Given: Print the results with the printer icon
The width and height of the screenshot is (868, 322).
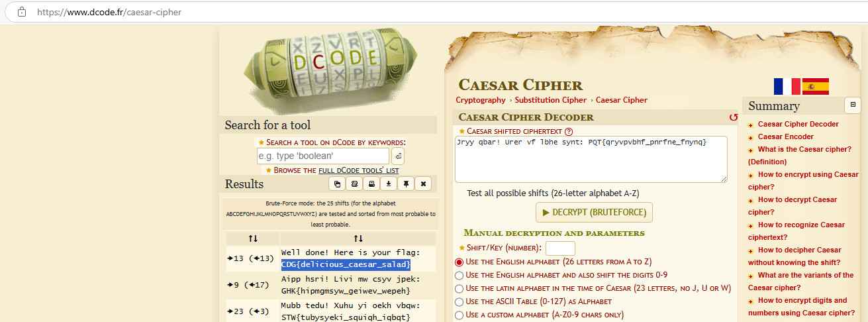Looking at the screenshot, I should coord(371,184).
